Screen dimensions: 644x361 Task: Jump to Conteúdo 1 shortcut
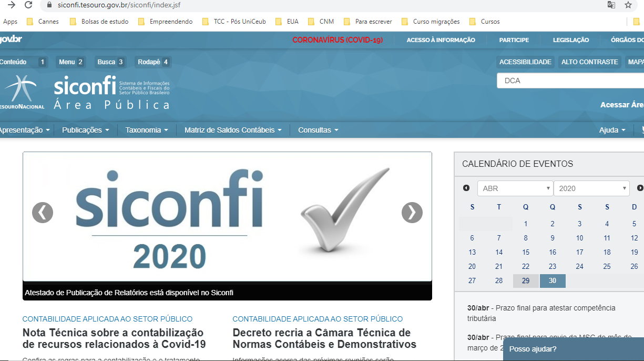tap(23, 62)
